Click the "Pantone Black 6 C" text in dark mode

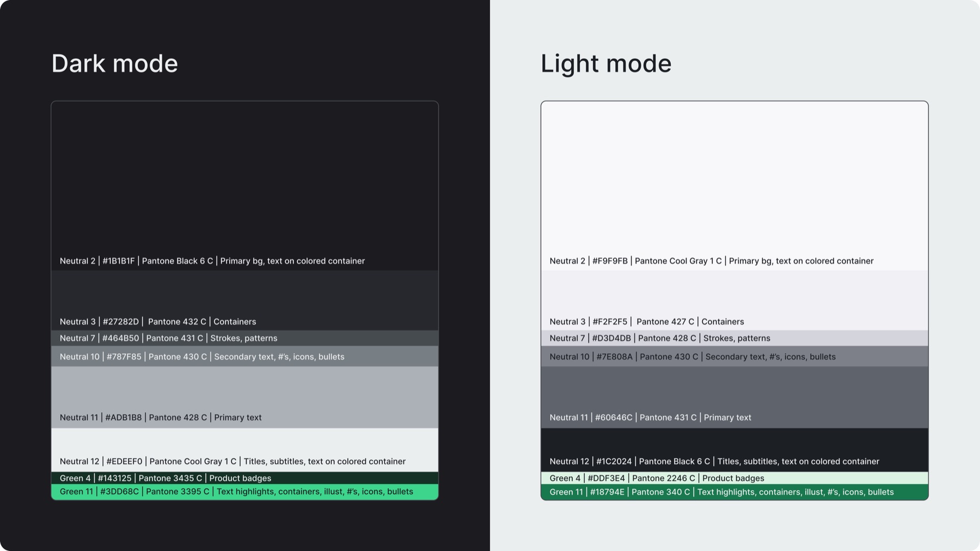coord(177,261)
